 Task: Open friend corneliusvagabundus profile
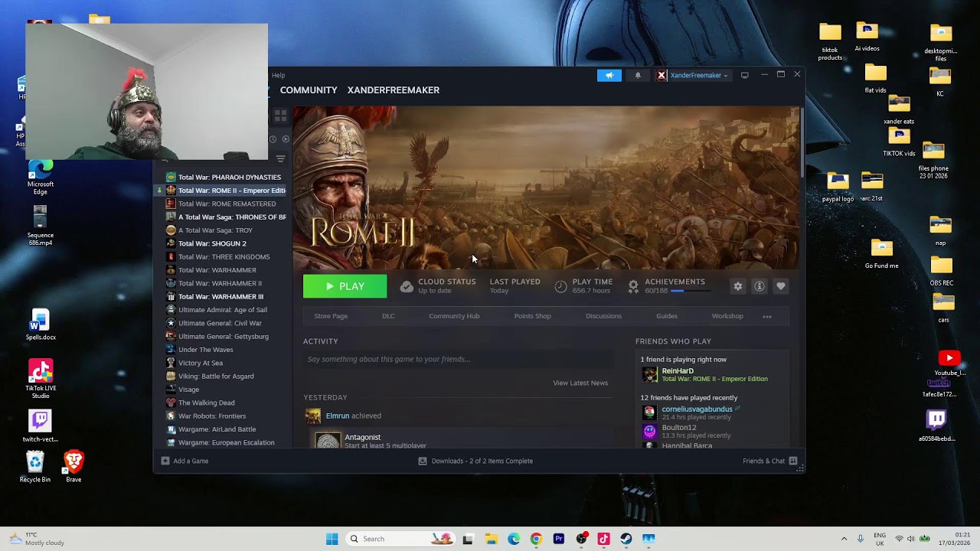coord(697,409)
